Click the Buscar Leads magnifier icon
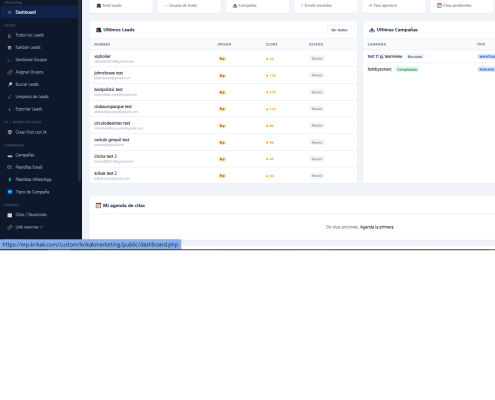495x400 pixels. click(9, 85)
